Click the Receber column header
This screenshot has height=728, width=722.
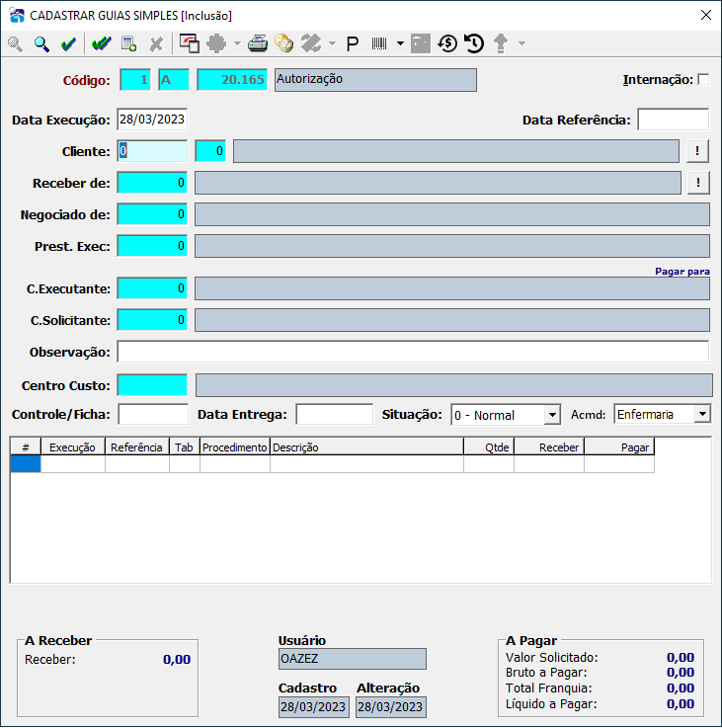pos(549,447)
